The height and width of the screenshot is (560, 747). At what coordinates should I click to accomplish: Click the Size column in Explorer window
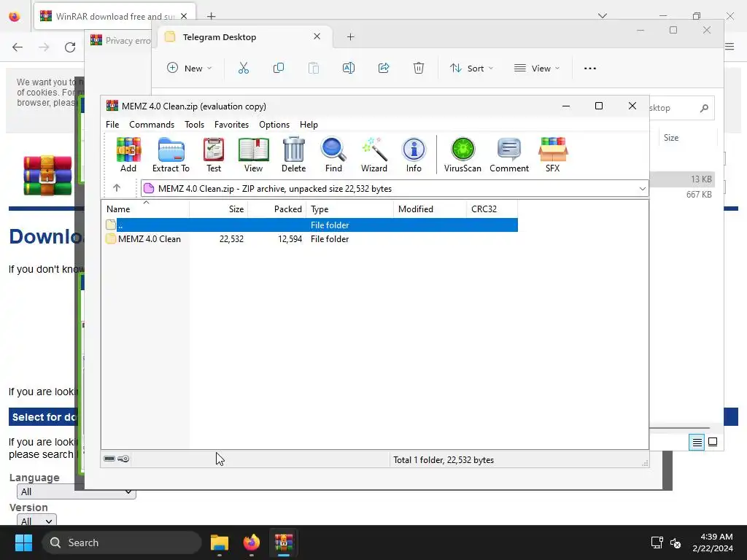pyautogui.click(x=671, y=138)
